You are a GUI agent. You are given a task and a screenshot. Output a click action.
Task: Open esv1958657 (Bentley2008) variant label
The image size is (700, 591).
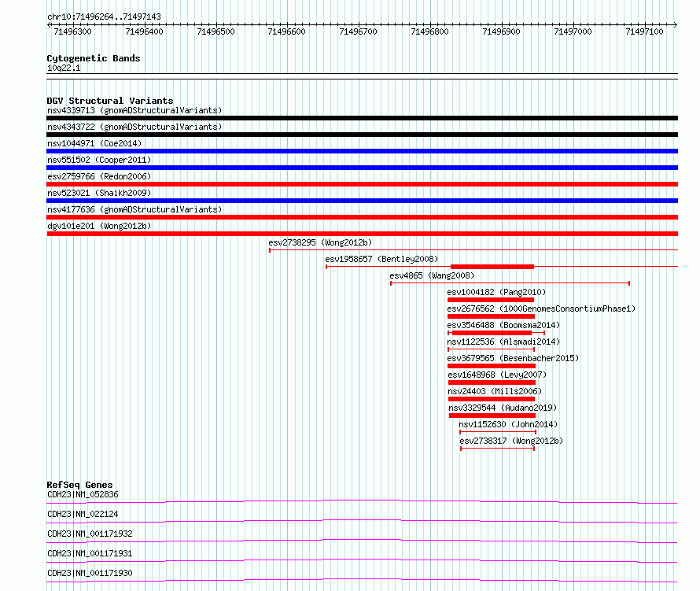point(381,259)
